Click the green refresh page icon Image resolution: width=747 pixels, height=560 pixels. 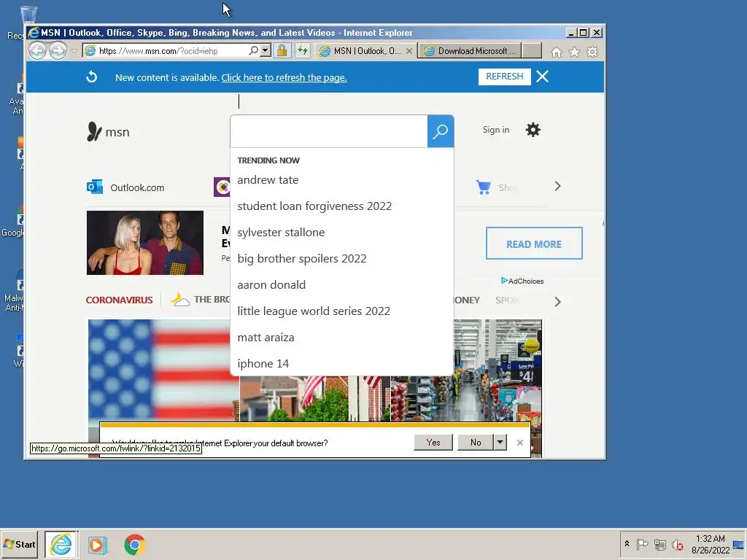click(x=303, y=50)
